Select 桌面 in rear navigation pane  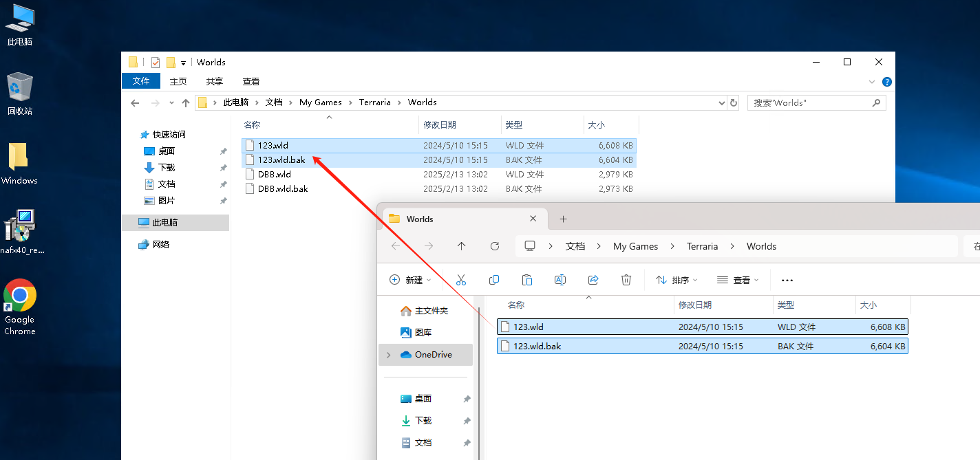(x=167, y=151)
